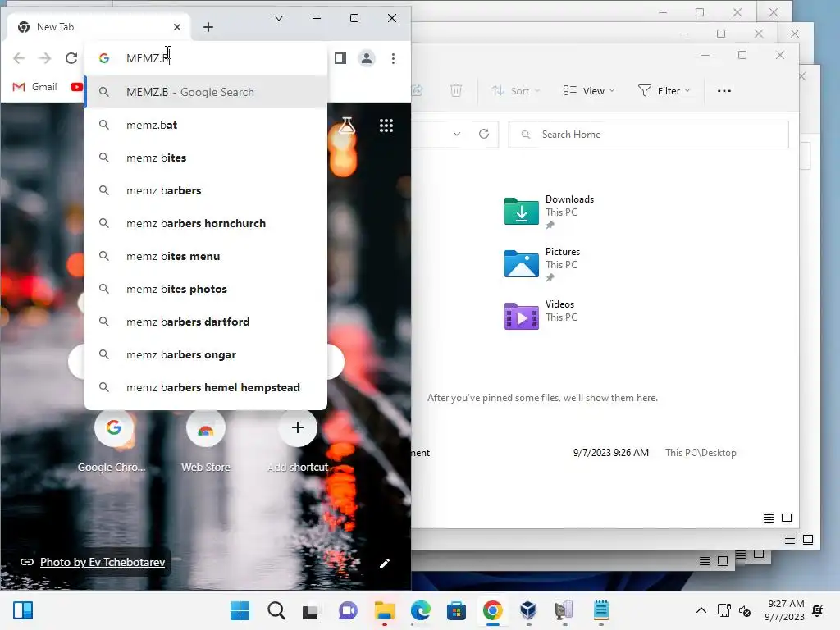Screen dimensions: 840x630
Task: Open the File Explorer View dropdown
Action: click(588, 91)
